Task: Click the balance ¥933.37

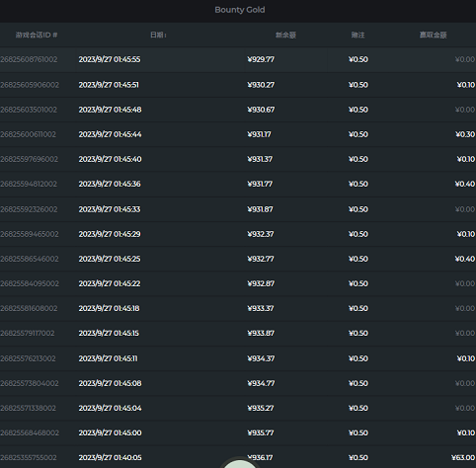Action: click(x=261, y=308)
